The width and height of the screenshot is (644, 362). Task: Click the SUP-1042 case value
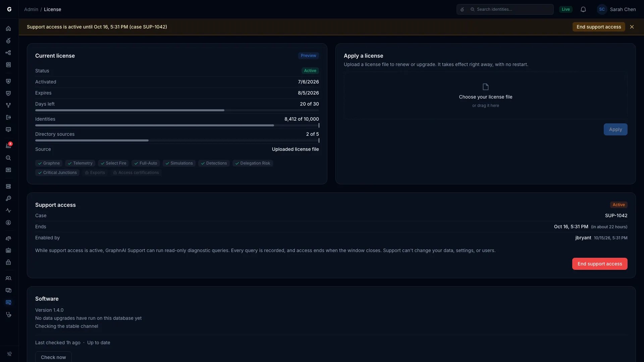(616, 216)
